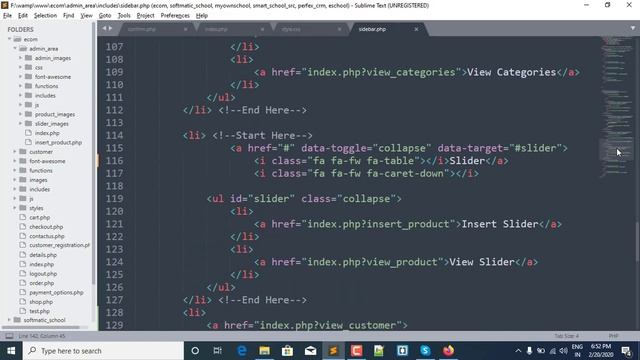Click Line 142, Column 45 status text
This screenshot has width=640, height=360.
point(42,336)
